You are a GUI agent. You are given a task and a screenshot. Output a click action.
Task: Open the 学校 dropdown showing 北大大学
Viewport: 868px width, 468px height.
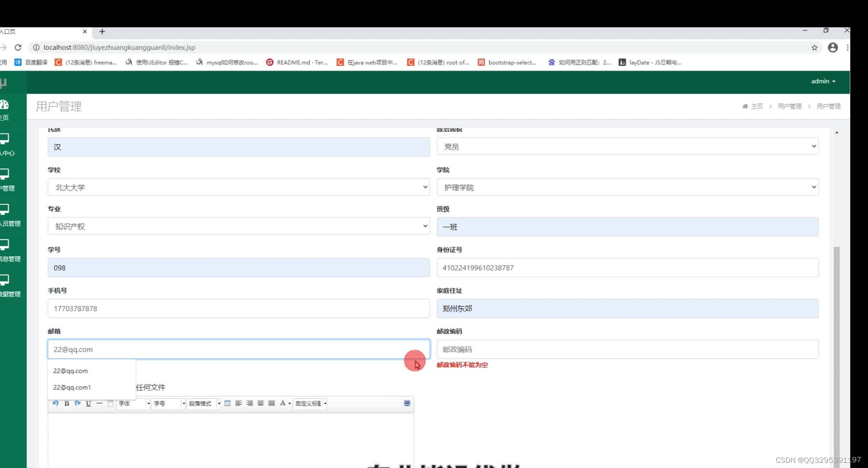239,187
